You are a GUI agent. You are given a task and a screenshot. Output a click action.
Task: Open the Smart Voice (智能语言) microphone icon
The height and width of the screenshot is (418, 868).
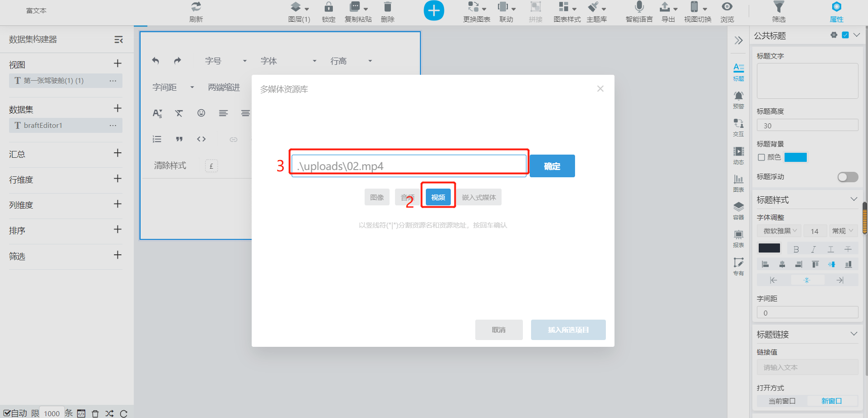[639, 7]
